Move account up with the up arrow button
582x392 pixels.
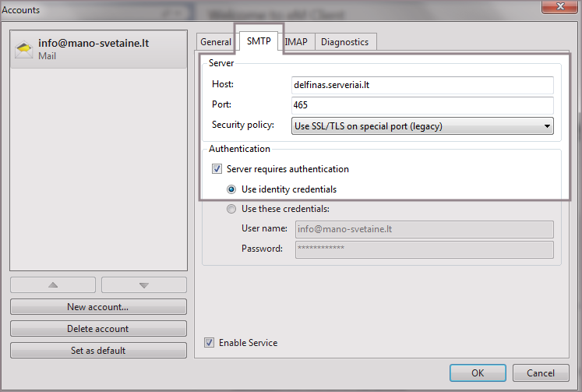[x=53, y=285]
